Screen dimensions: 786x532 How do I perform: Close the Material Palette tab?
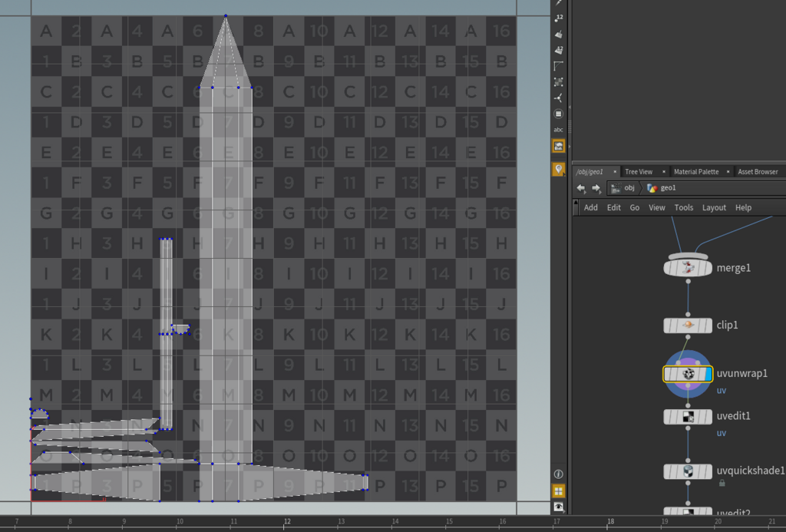[x=728, y=171]
